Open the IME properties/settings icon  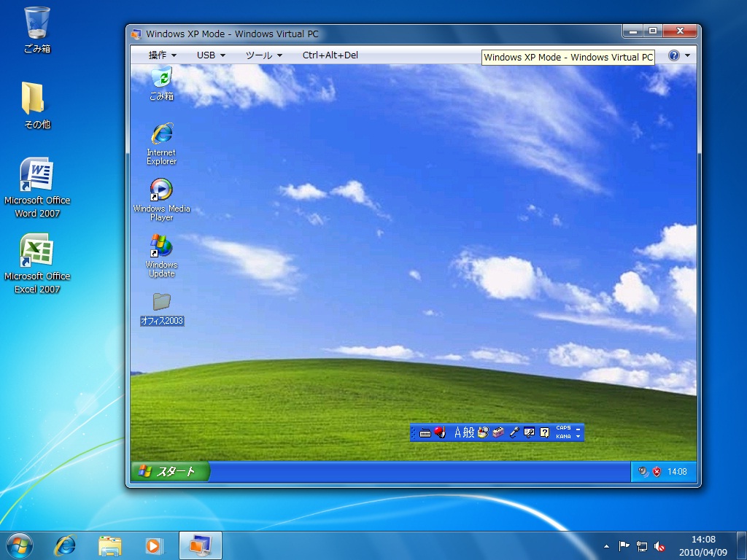[x=529, y=432]
